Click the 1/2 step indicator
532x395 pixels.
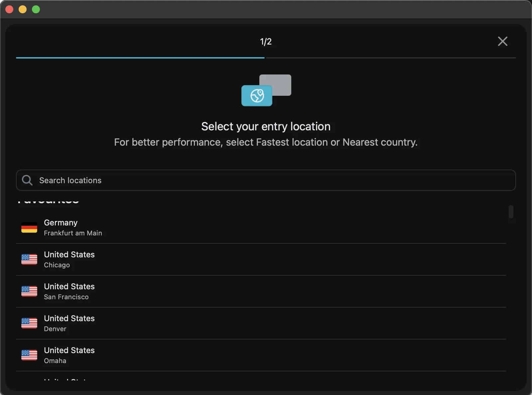click(x=266, y=42)
